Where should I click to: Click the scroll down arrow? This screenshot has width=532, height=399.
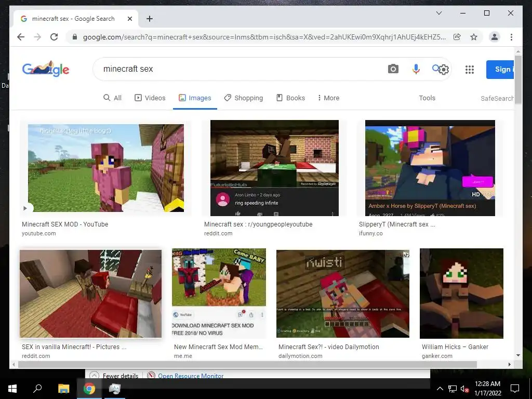518,355
